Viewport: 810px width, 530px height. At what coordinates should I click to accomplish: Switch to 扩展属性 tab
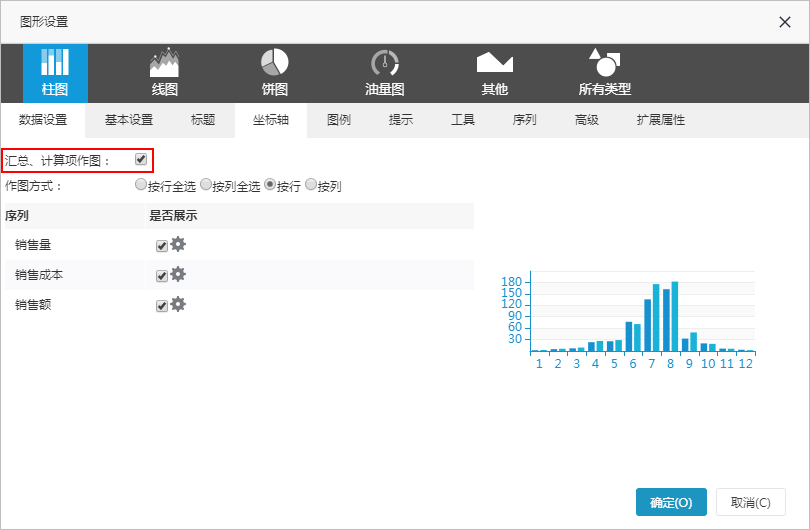tap(661, 120)
